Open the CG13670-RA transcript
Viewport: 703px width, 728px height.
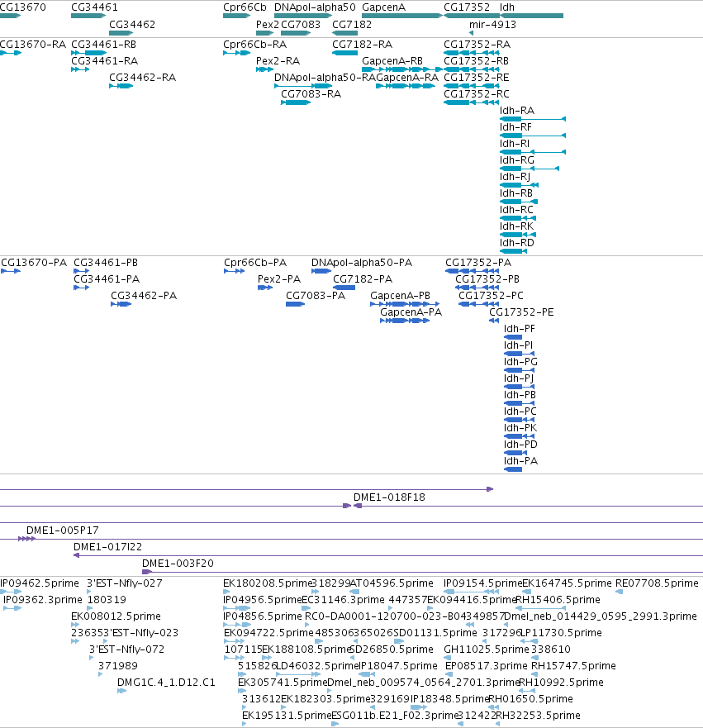[32, 45]
